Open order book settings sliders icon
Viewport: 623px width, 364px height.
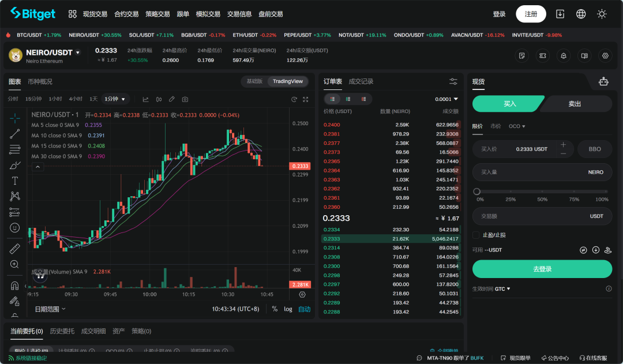point(453,81)
